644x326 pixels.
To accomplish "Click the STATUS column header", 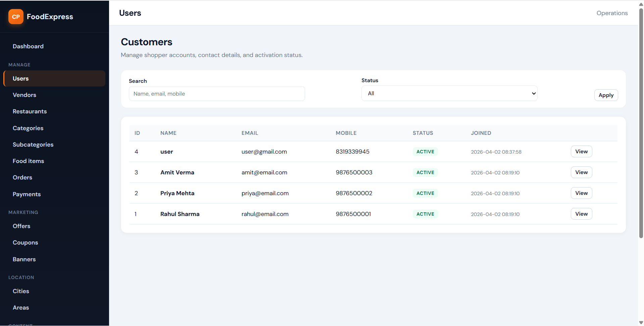I will point(423,133).
